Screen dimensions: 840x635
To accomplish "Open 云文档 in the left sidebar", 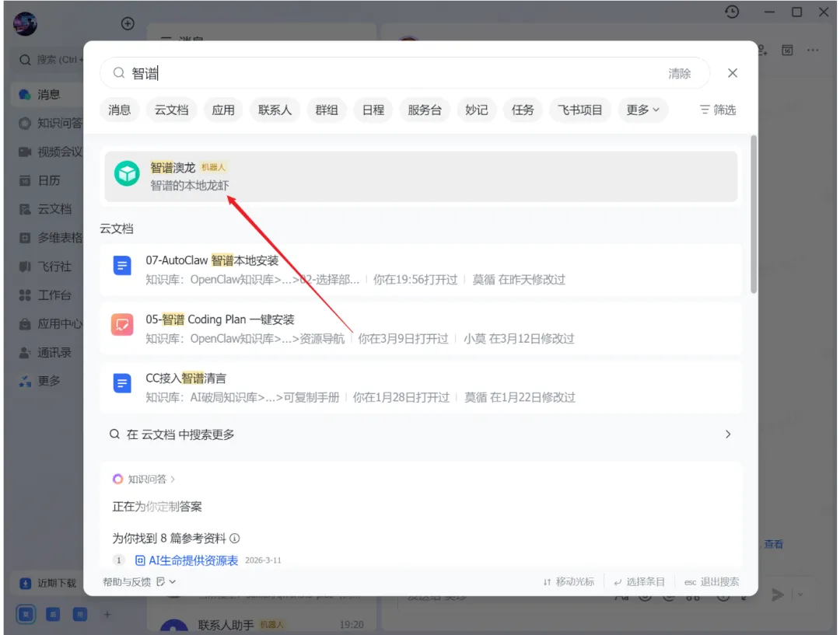I will click(x=47, y=209).
